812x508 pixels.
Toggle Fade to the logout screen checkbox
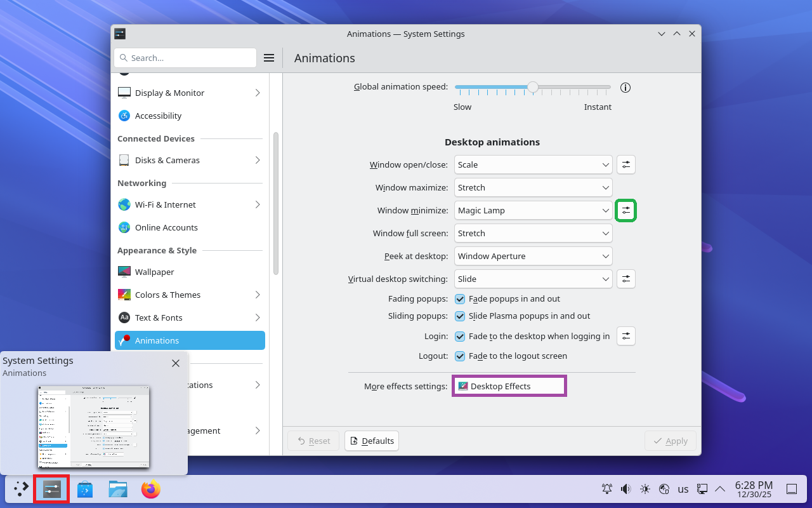[x=461, y=356]
